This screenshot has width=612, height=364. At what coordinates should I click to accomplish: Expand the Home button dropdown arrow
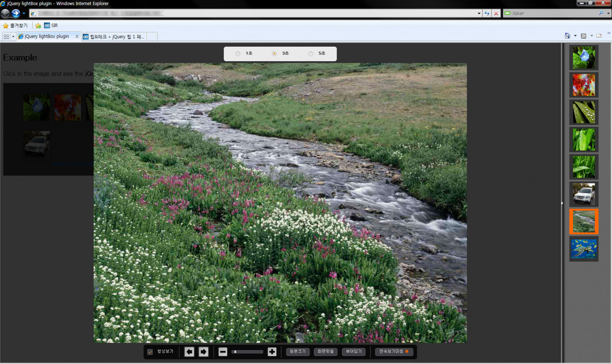click(575, 36)
